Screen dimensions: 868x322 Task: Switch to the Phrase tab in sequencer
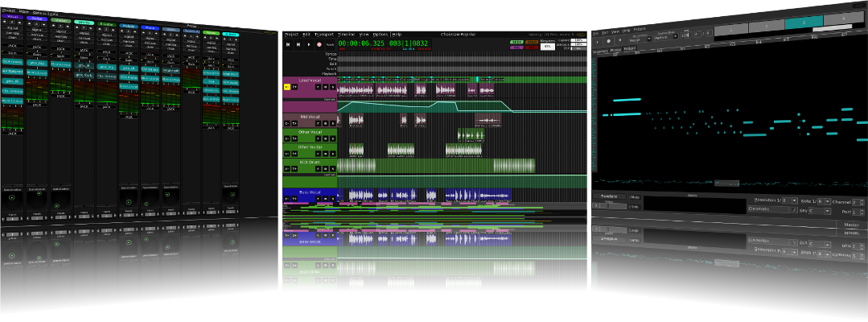pos(615,50)
